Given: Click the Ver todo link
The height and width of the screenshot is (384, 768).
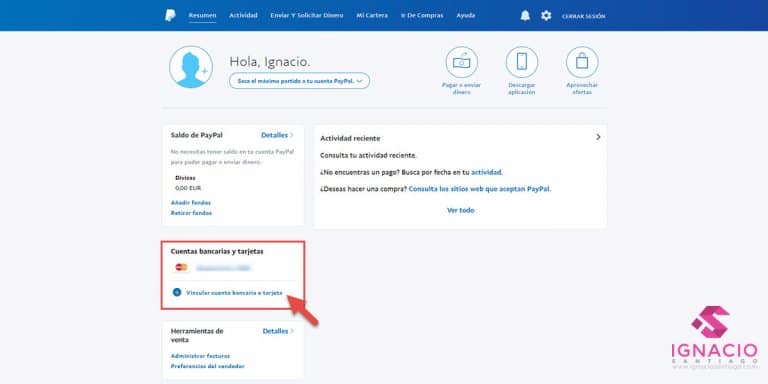Looking at the screenshot, I should pyautogui.click(x=460, y=210).
